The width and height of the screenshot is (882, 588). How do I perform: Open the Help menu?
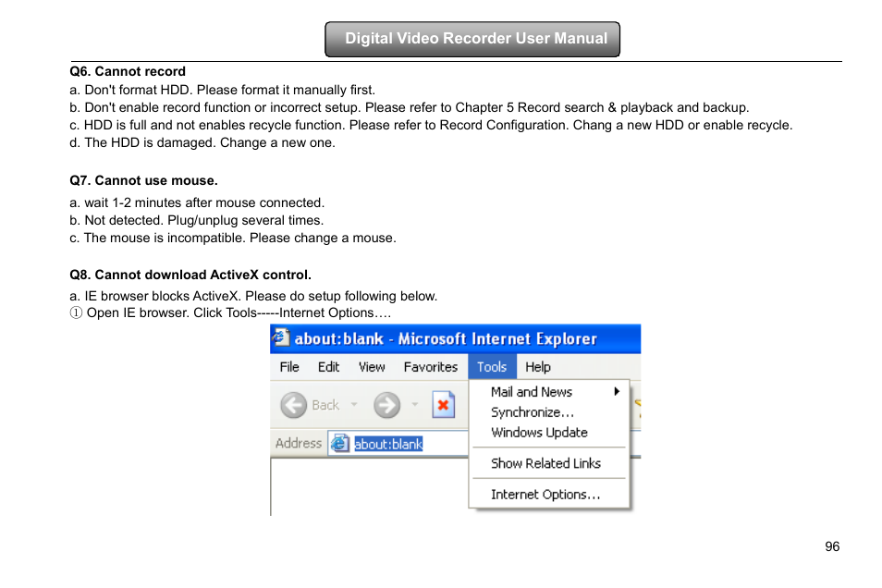click(x=538, y=367)
